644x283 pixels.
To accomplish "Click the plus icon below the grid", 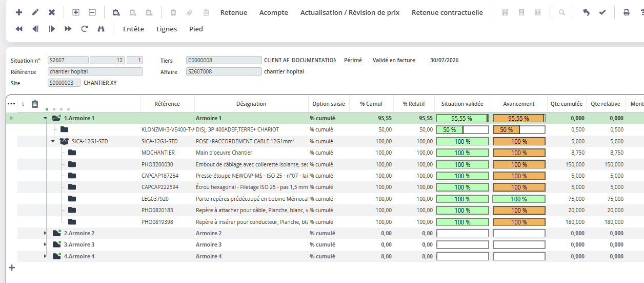I will point(12,268).
